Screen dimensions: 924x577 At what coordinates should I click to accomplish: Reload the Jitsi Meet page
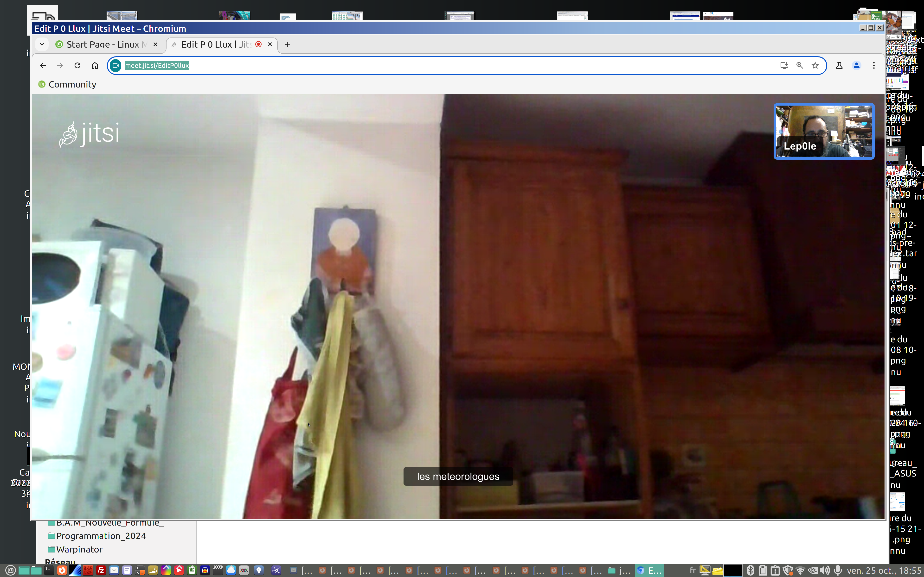coord(77,66)
